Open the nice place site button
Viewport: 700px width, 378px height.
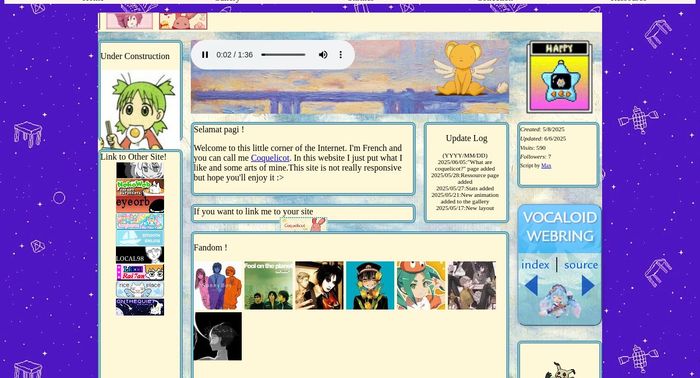(x=140, y=289)
